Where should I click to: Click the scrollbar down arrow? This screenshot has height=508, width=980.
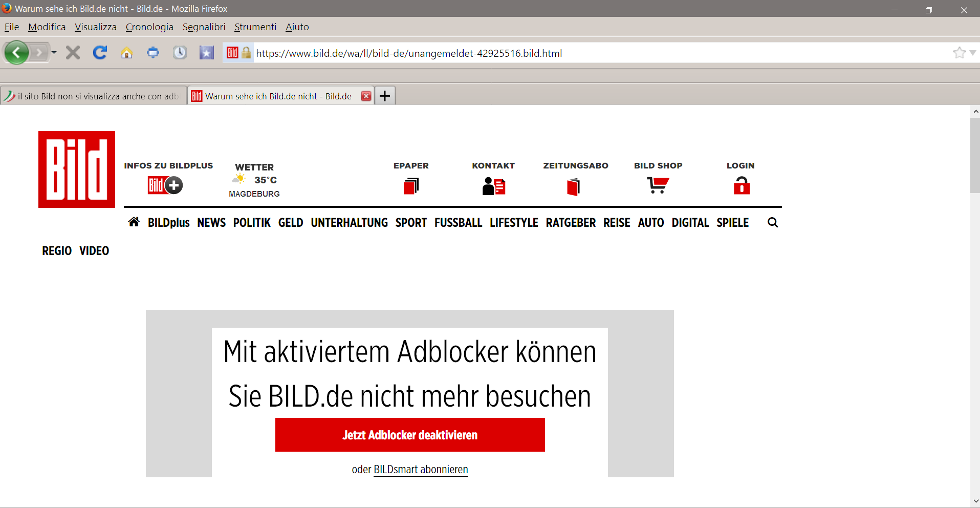tap(975, 501)
